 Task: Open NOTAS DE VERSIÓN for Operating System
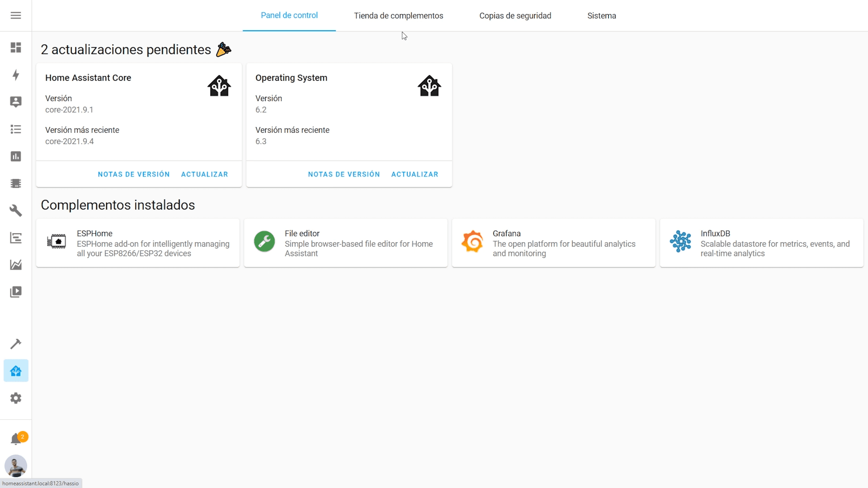[x=344, y=174]
